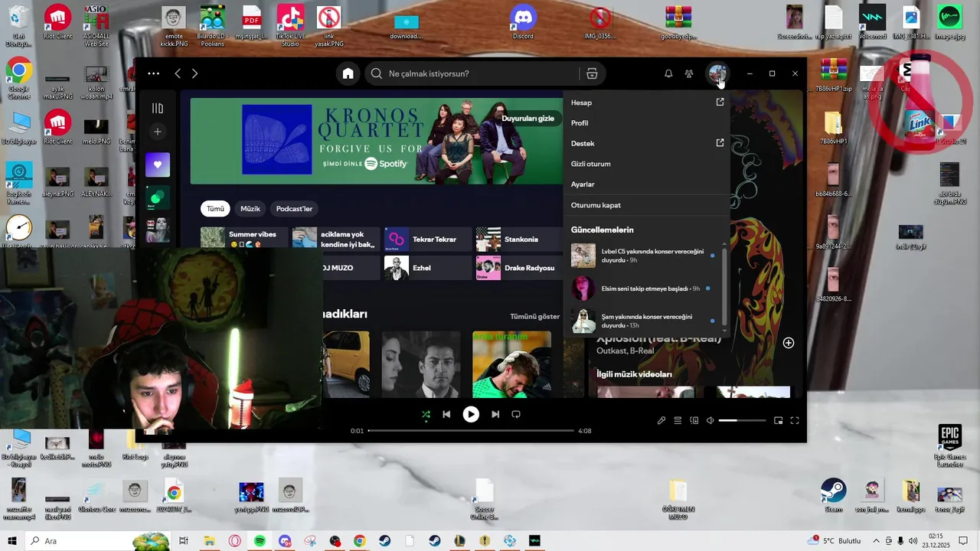Enter Spotify full screen mode
Viewport: 980px width, 551px height.
point(795,420)
